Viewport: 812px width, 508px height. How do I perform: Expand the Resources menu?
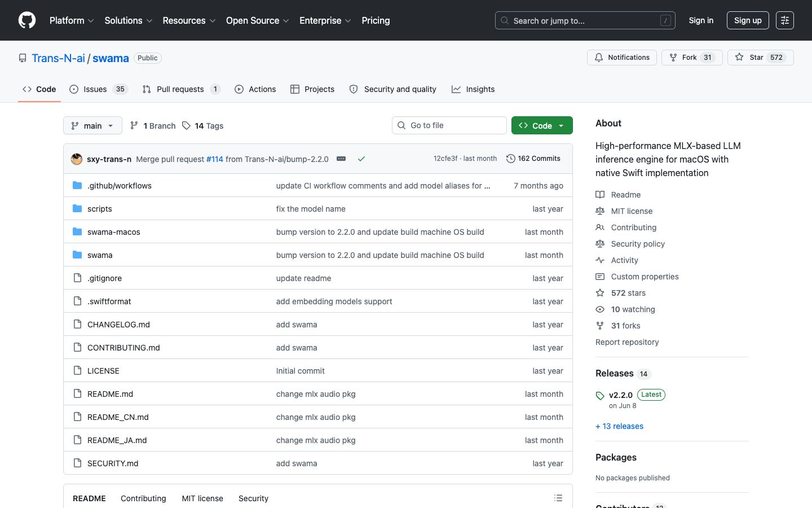click(189, 20)
